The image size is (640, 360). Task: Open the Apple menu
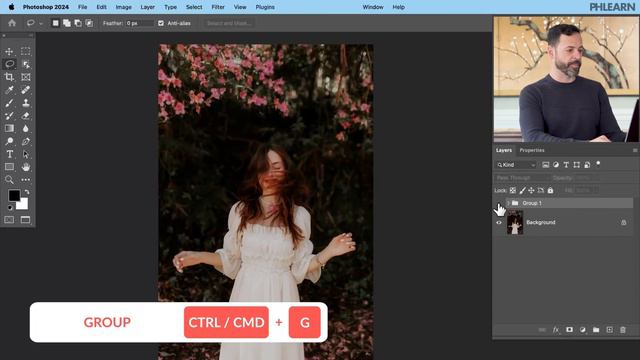click(x=11, y=7)
